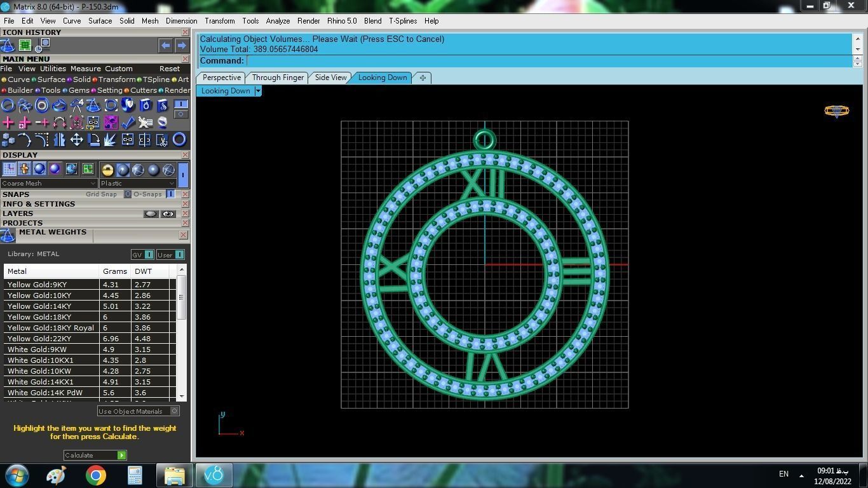The width and height of the screenshot is (868, 488).
Task: Open the Coarse Mesh dropdown
Action: point(49,183)
